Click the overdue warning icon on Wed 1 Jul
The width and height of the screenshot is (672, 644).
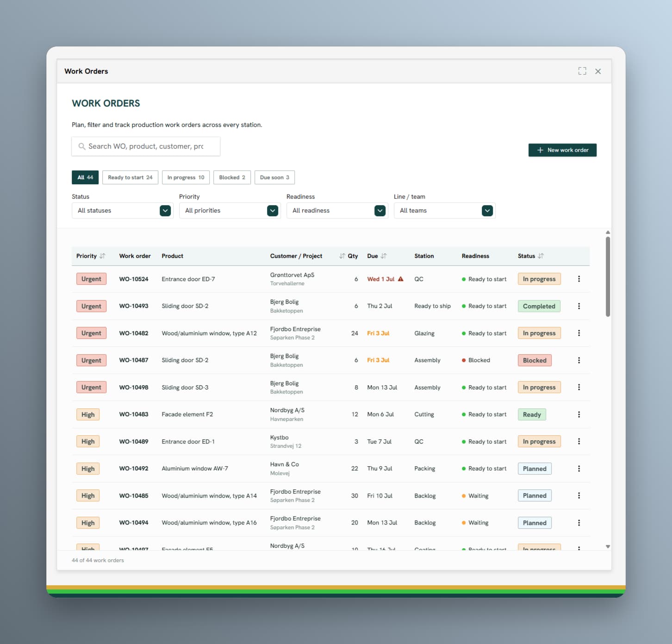point(401,279)
